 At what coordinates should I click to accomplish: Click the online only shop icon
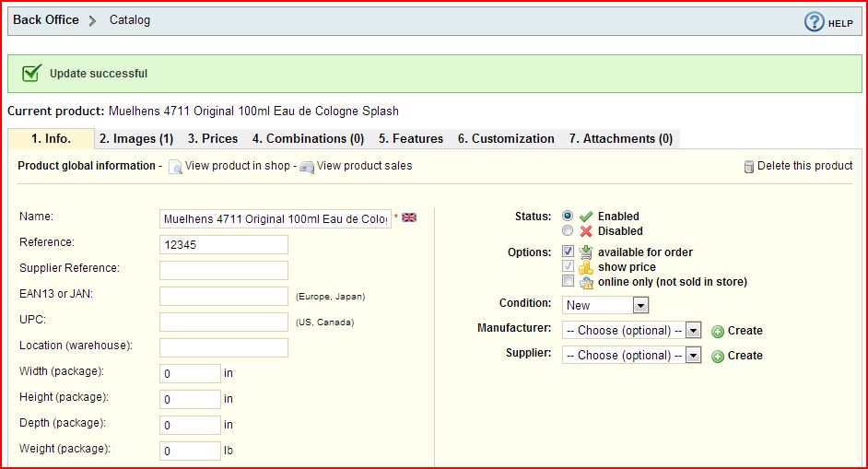tap(586, 282)
